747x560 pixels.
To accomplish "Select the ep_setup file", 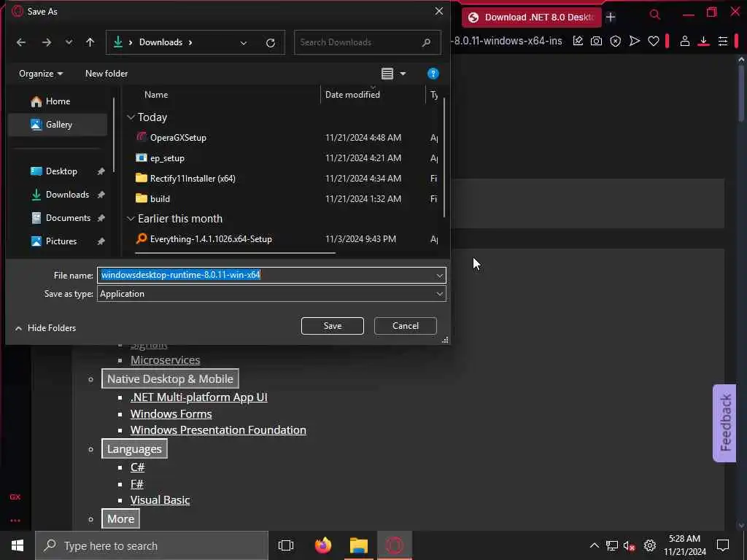I will (x=167, y=158).
